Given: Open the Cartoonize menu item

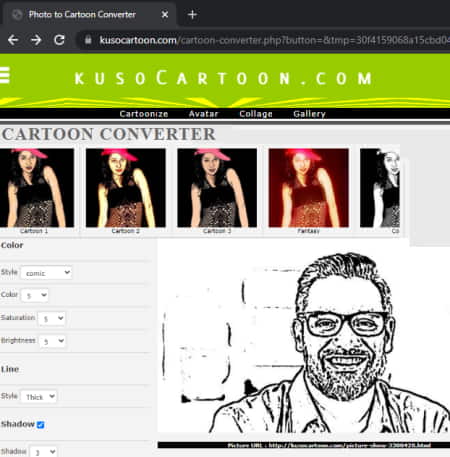Looking at the screenshot, I should coord(144,114).
